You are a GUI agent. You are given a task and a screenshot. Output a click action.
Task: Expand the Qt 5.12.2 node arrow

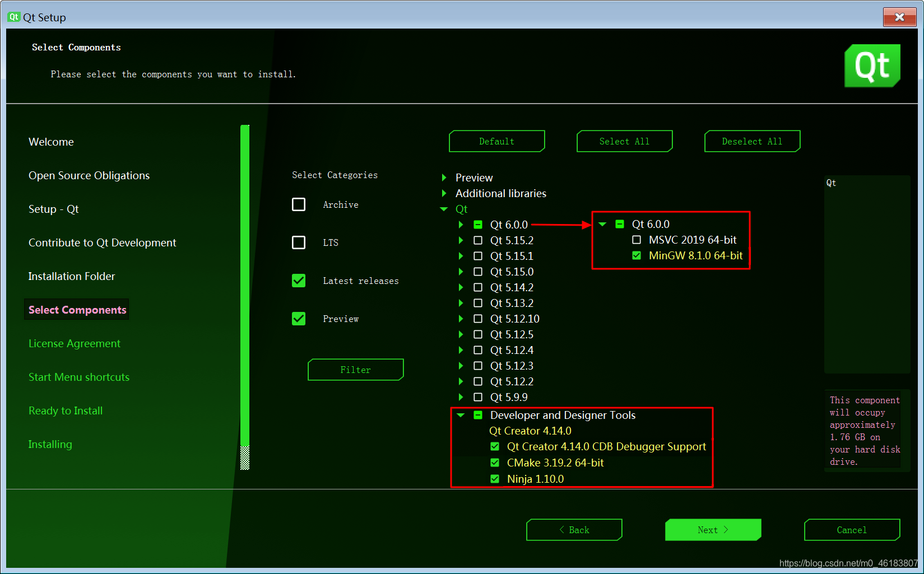tap(461, 381)
